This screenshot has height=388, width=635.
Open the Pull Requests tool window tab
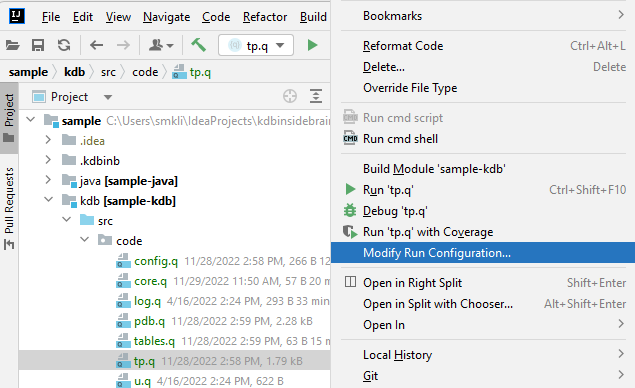[x=9, y=208]
